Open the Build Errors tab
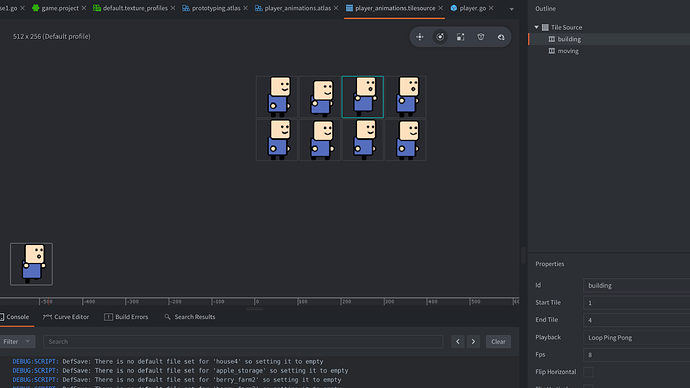The width and height of the screenshot is (690, 388). 126,317
